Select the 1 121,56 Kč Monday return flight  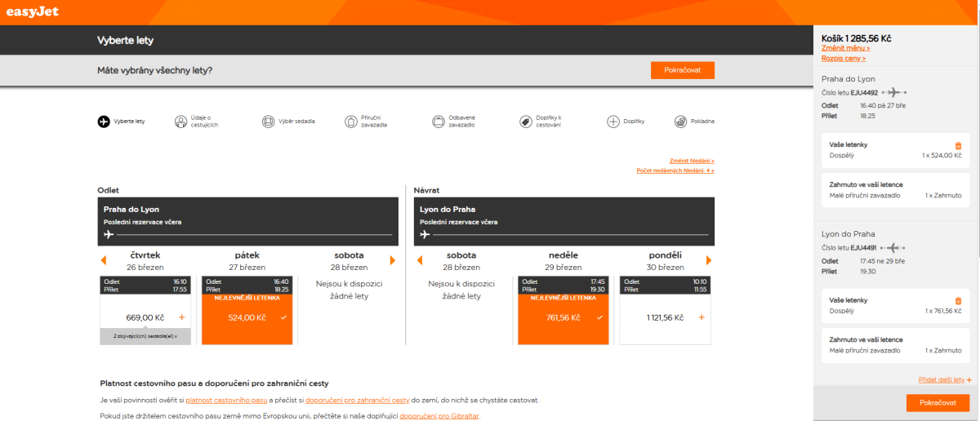(x=664, y=317)
